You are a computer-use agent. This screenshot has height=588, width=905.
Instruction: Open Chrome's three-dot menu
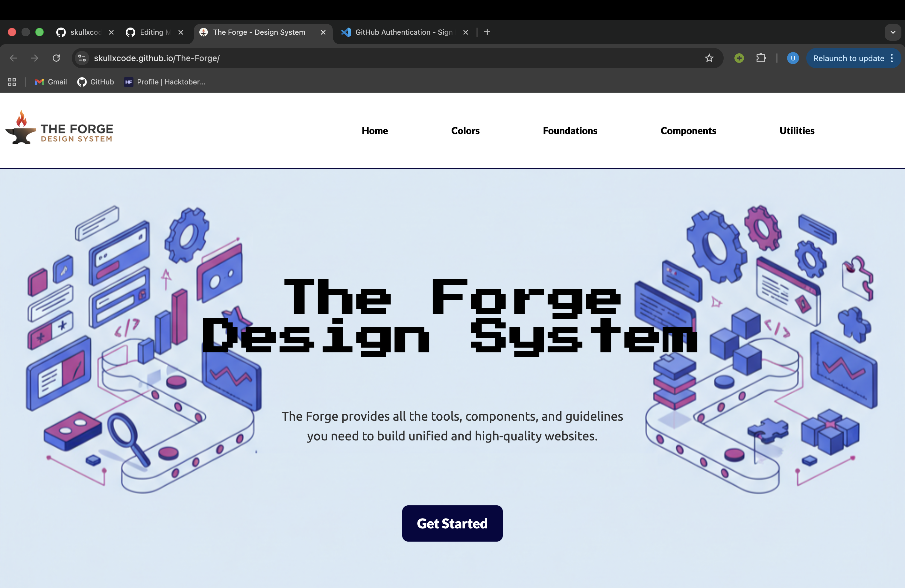[892, 58]
